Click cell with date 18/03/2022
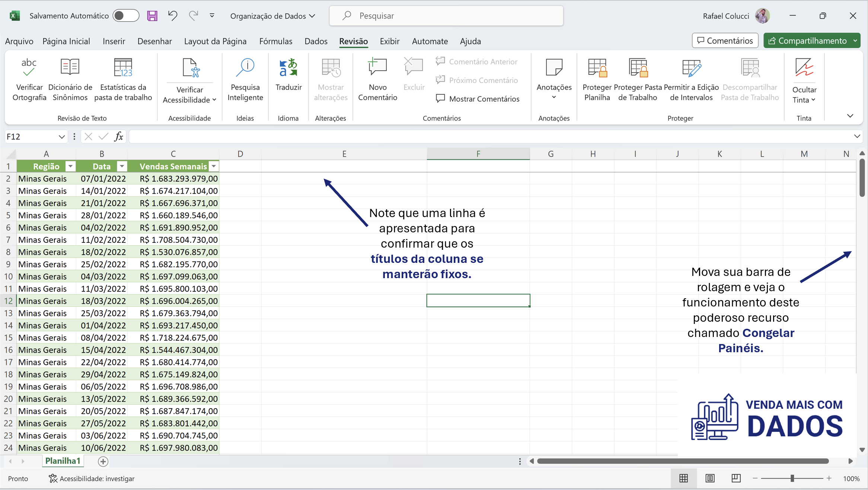This screenshot has height=490, width=868. [x=102, y=301]
